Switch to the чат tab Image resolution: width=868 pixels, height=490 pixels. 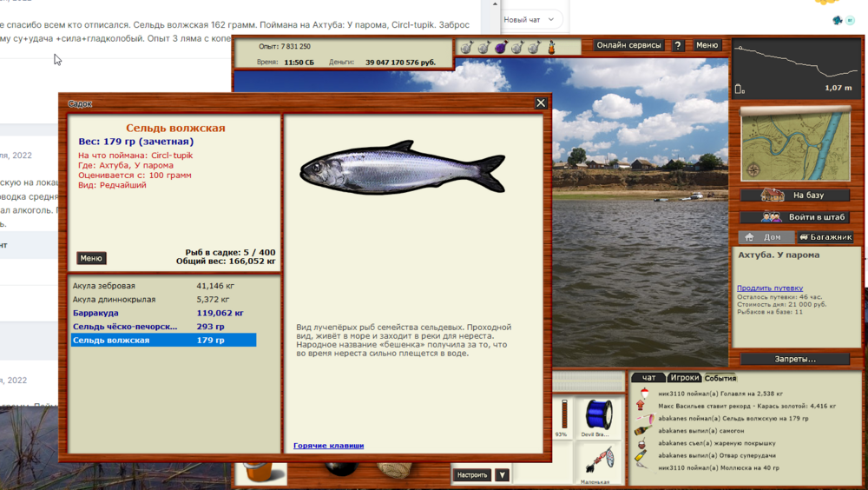(648, 377)
